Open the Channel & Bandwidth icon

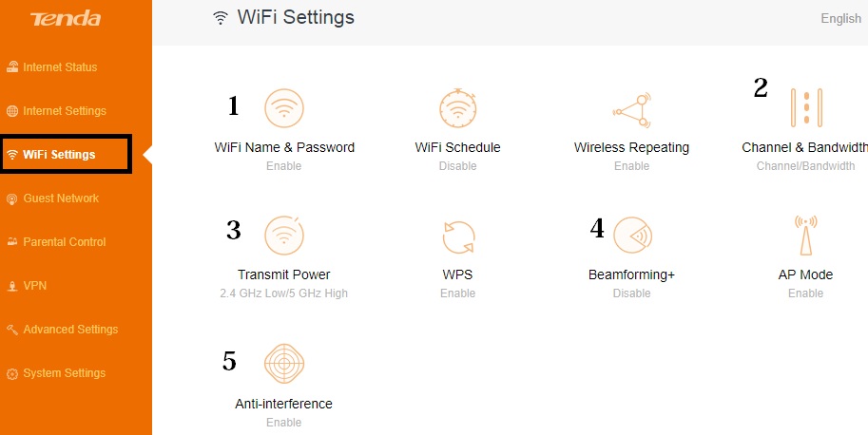pyautogui.click(x=805, y=107)
